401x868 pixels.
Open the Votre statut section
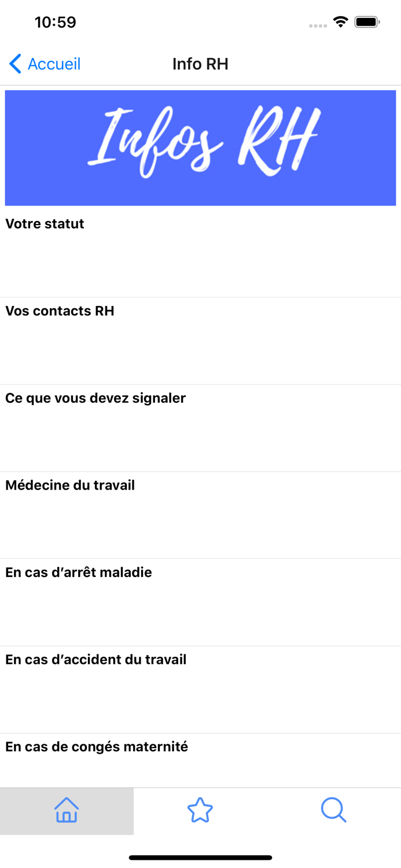pyautogui.click(x=45, y=224)
